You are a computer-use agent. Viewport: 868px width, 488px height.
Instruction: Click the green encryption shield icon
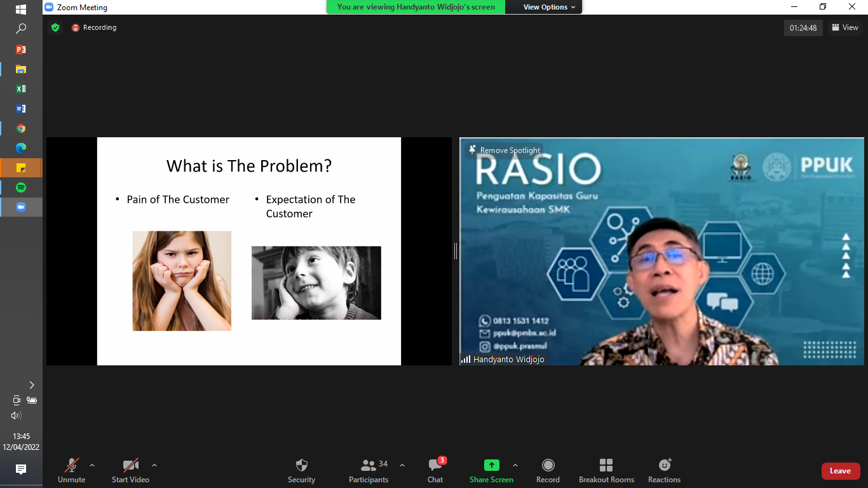(55, 27)
